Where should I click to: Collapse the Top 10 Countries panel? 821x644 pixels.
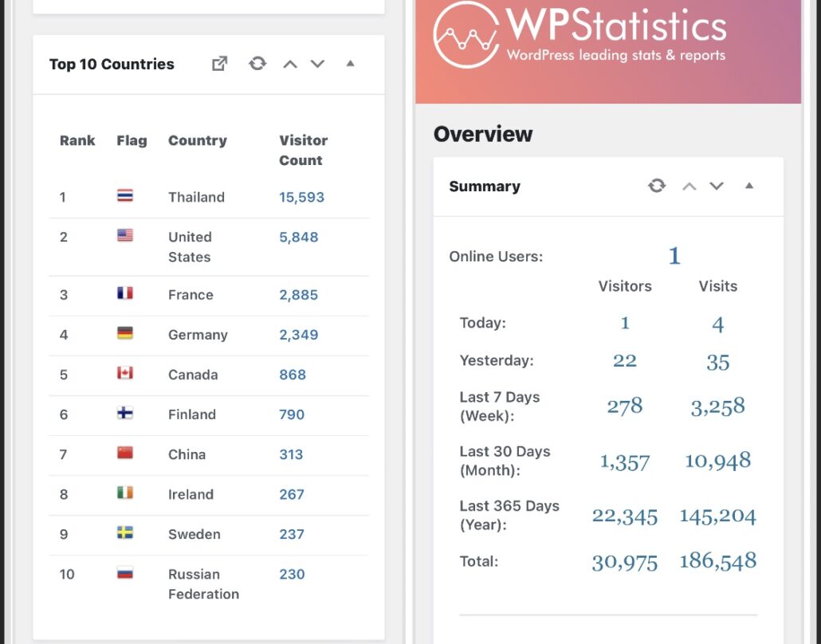pos(350,64)
